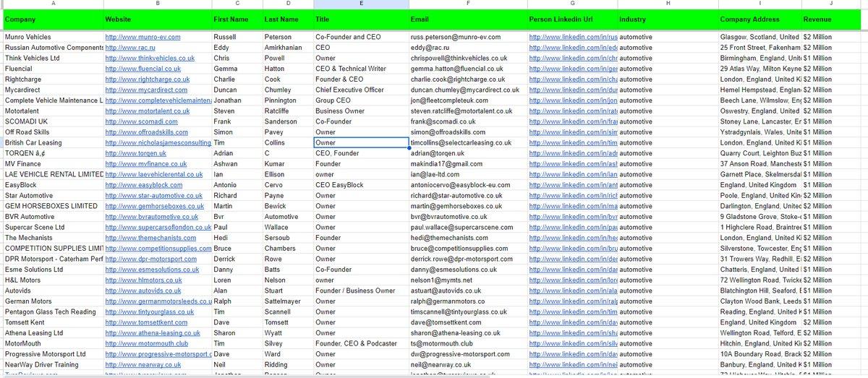
Task: Select the CEO & Technical Writer cell
Action: point(361,69)
